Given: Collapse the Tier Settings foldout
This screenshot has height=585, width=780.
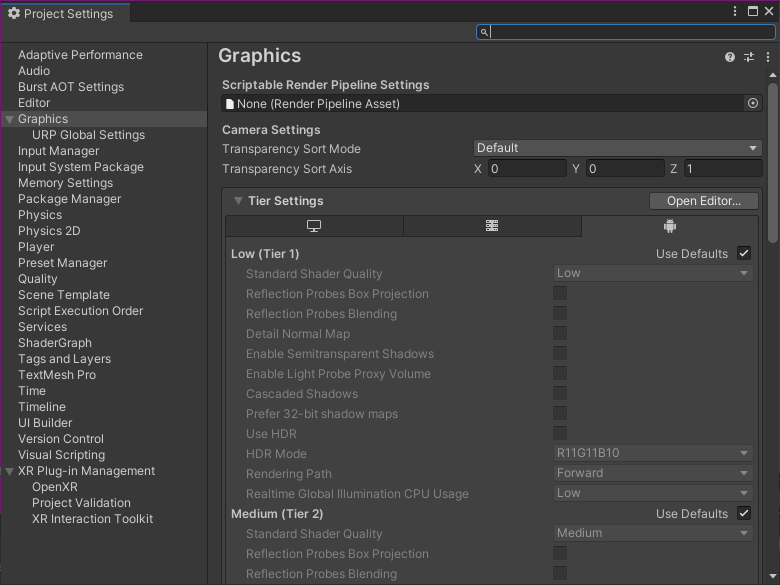Looking at the screenshot, I should click(239, 201).
